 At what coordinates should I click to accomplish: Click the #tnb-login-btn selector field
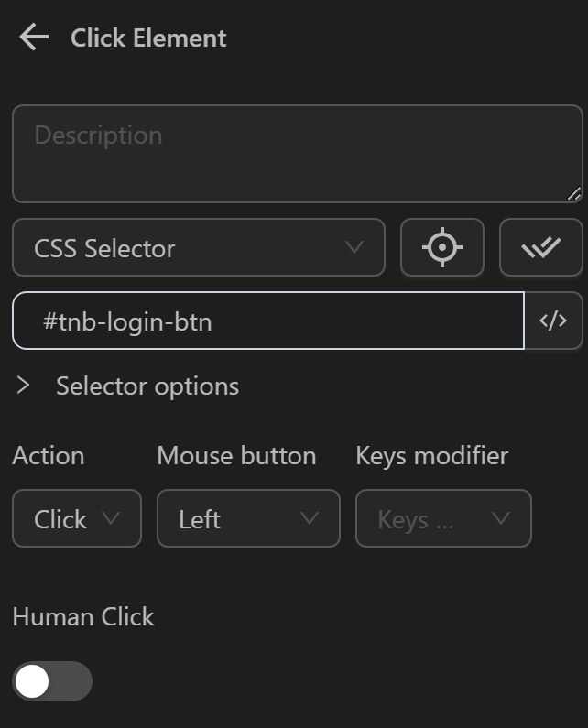coord(267,321)
